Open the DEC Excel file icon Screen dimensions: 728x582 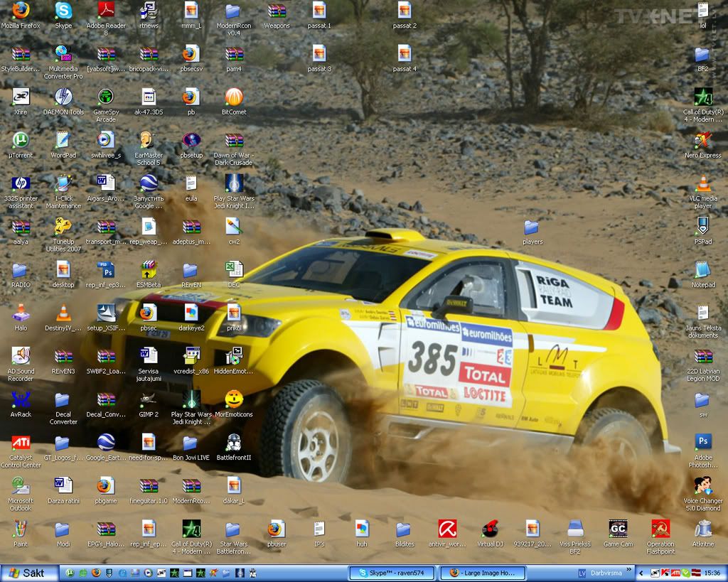[x=234, y=274]
